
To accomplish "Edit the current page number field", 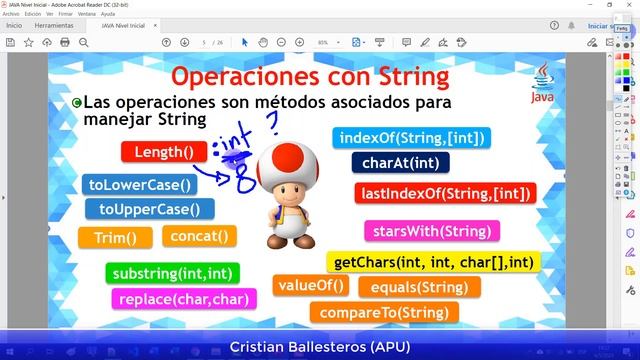I will click(204, 42).
